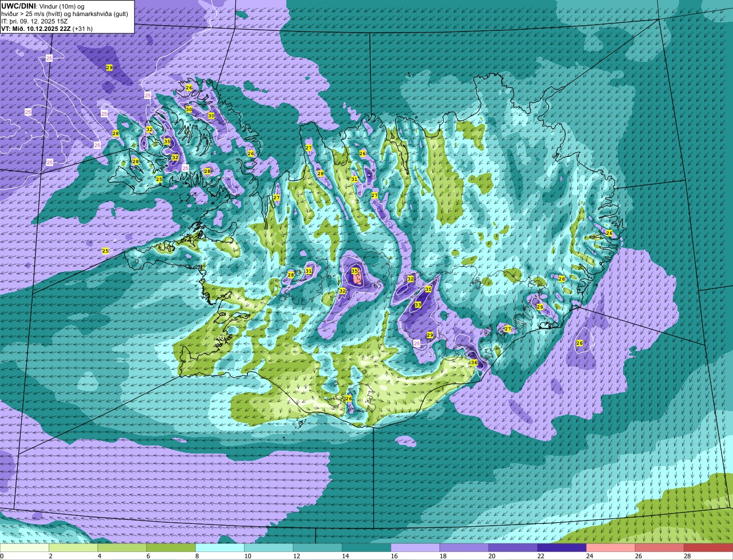The width and height of the screenshot is (733, 560).
Task: Click the "6" tick label on the color scale
Action: [x=148, y=556]
